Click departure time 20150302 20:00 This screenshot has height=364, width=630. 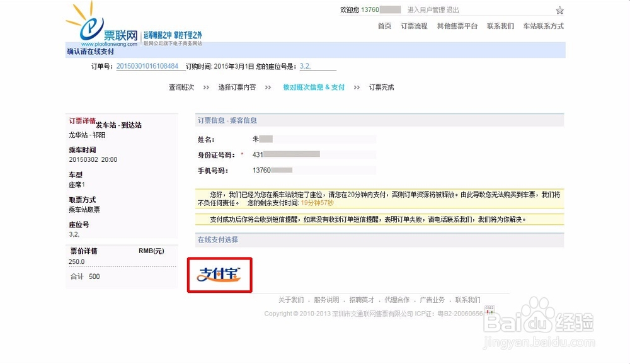pos(93,160)
